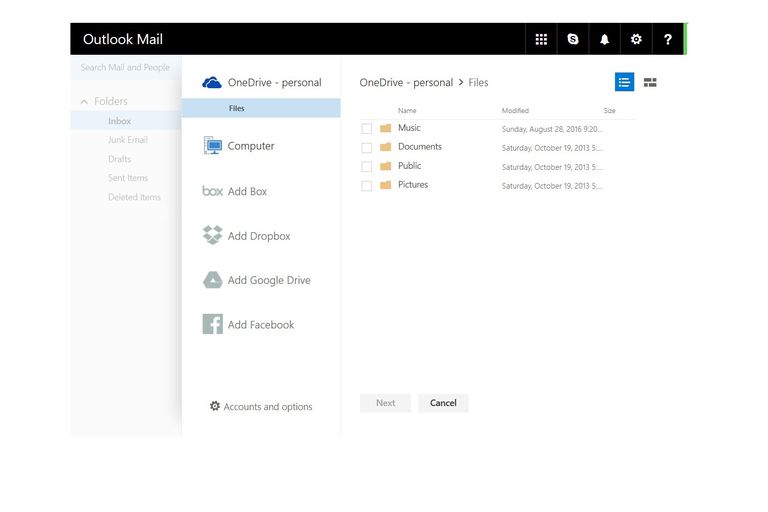Select OneDrive - personal in the sidebar

[x=274, y=82]
